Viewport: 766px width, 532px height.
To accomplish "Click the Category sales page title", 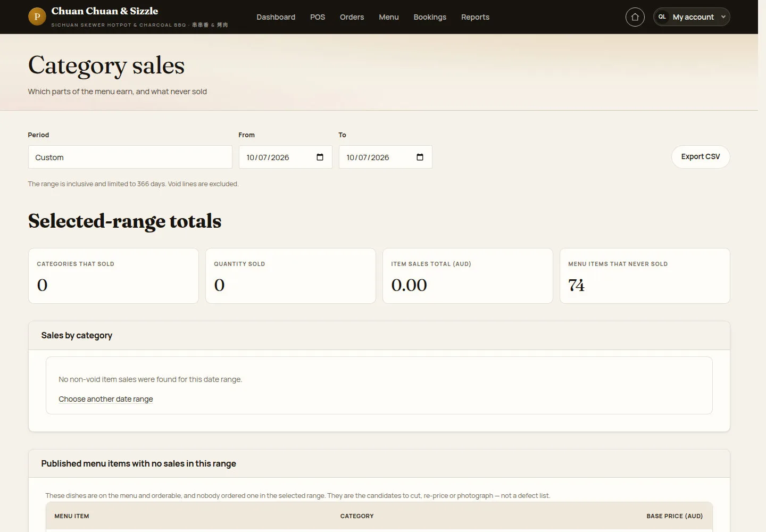I will [x=106, y=65].
